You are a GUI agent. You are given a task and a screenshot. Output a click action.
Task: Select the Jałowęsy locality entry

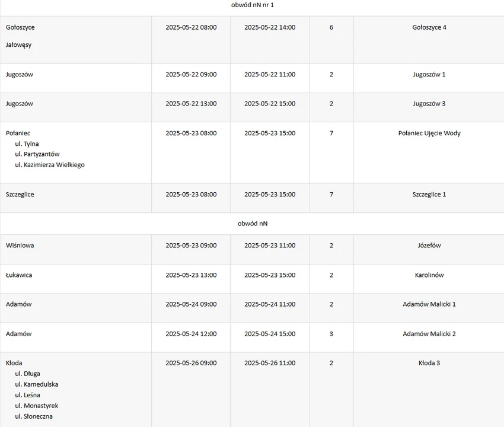click(x=19, y=45)
